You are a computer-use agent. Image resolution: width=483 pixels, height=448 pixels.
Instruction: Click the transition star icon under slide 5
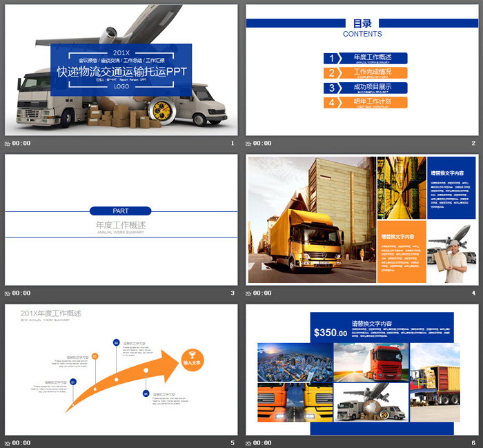8,443
